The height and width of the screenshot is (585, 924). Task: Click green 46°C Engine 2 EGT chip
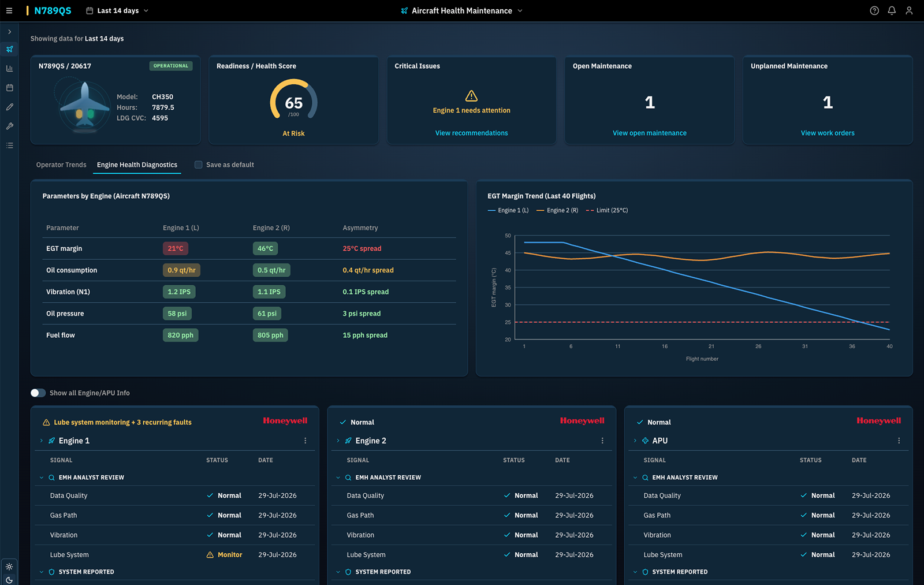click(x=265, y=248)
